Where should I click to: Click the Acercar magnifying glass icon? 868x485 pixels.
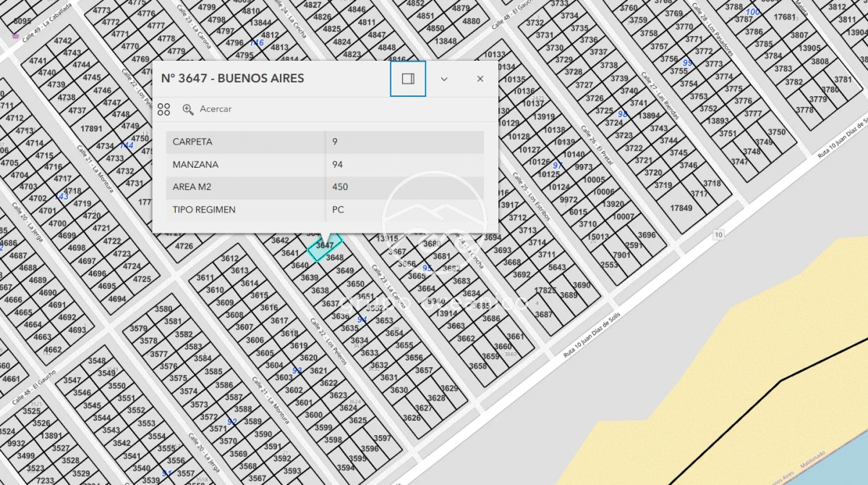click(188, 109)
